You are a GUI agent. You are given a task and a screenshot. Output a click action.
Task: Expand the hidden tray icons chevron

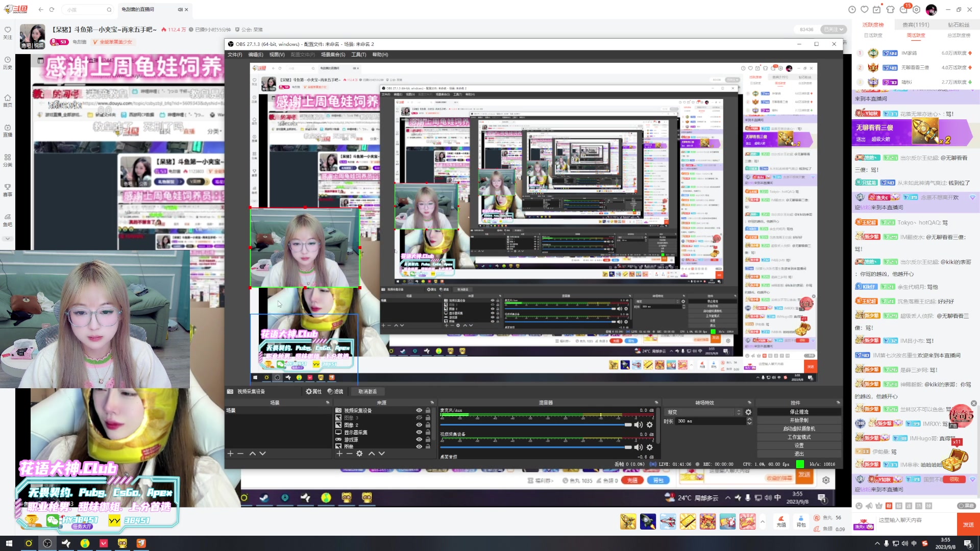(x=877, y=543)
